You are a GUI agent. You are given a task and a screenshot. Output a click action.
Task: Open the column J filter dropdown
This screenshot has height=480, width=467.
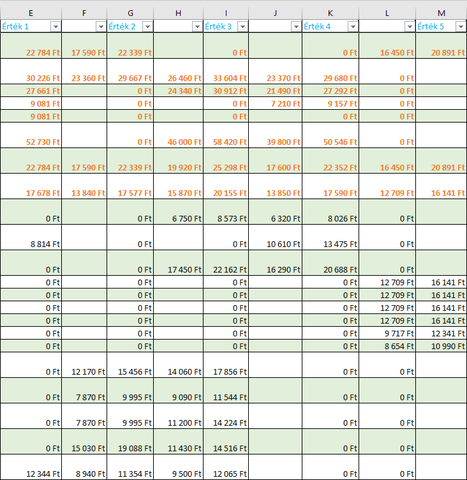pos(296,26)
